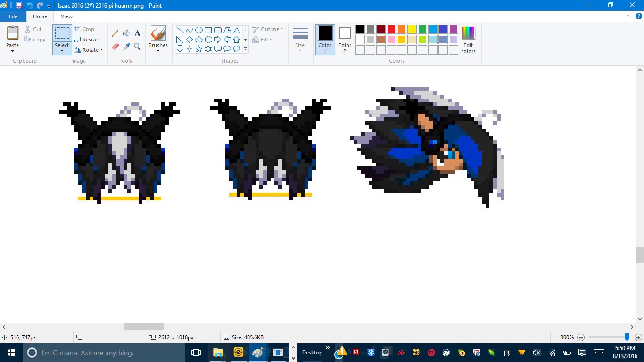Choose the Fill with color bucket tool
The image size is (644, 362).
click(x=126, y=33)
